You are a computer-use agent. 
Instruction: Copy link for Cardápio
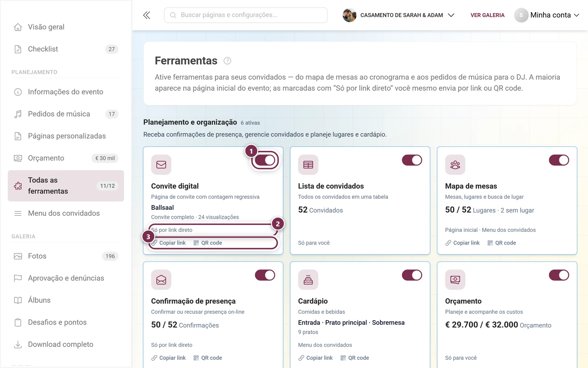(x=315, y=358)
